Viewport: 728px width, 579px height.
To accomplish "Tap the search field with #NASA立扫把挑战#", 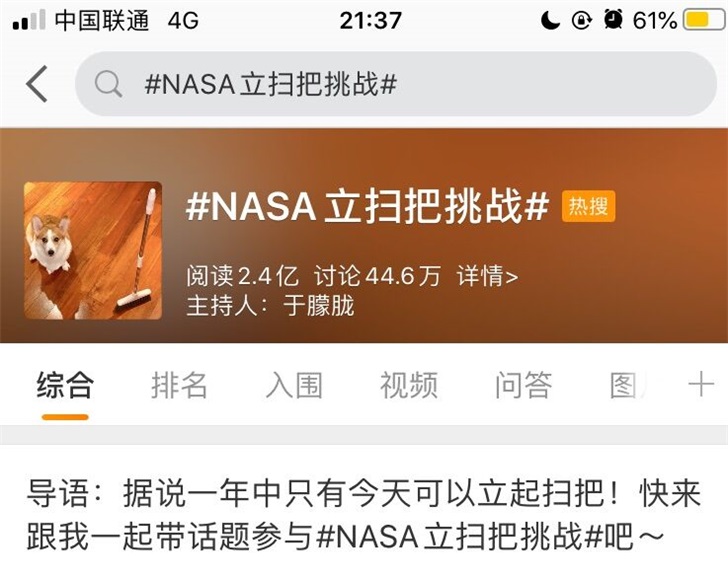I will pos(396,84).
